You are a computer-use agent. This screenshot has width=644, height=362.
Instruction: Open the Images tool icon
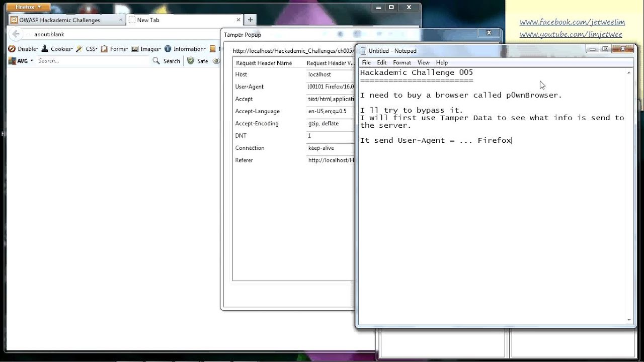[x=134, y=49]
